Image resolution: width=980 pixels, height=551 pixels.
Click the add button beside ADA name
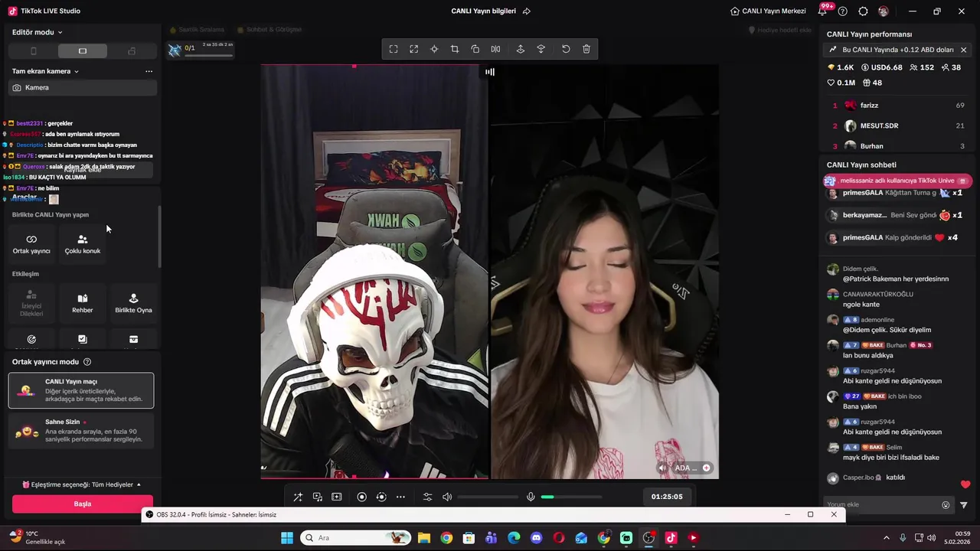point(706,468)
